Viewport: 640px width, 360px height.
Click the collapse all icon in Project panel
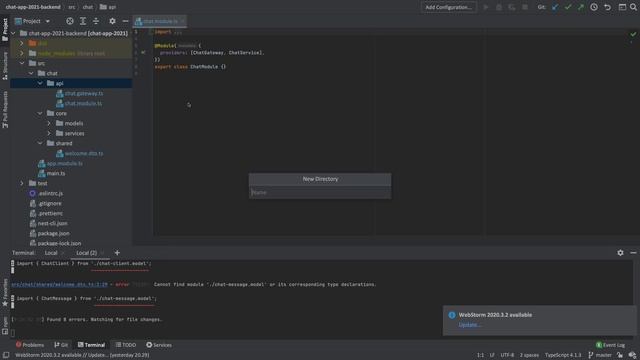tap(96, 21)
